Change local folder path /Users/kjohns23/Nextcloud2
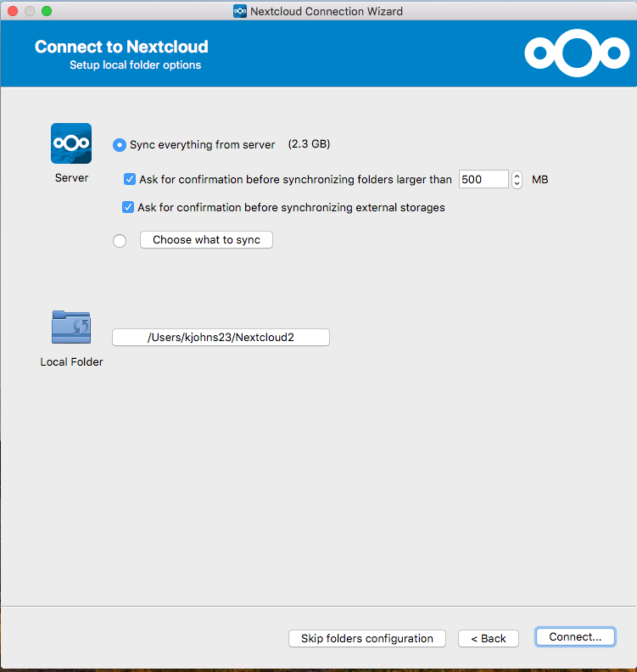 pyautogui.click(x=221, y=337)
